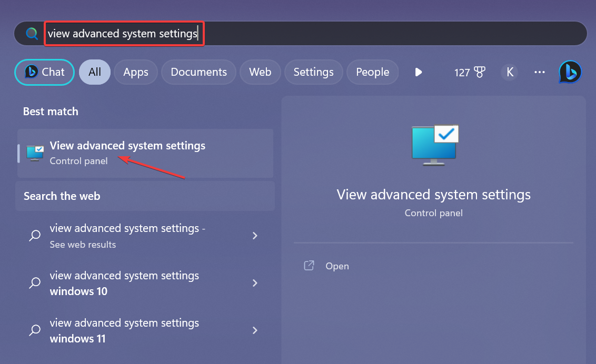The image size is (596, 364).
Task: Click the monitor preview image in the results pane
Action: [x=433, y=146]
